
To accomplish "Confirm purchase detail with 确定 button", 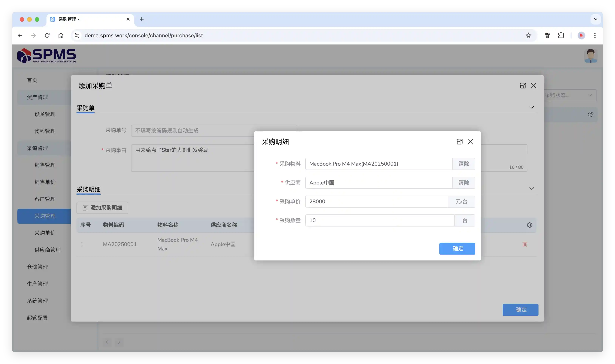I will coord(457,248).
